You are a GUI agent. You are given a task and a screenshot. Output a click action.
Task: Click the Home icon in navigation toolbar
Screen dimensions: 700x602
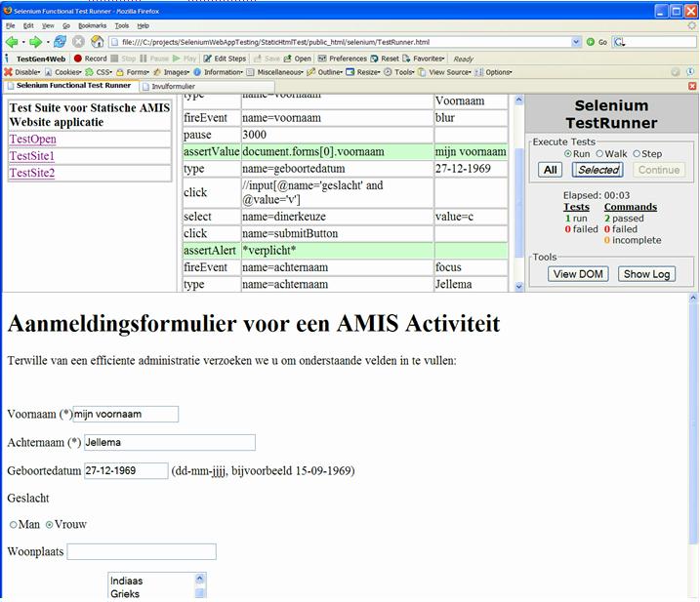pos(97,42)
